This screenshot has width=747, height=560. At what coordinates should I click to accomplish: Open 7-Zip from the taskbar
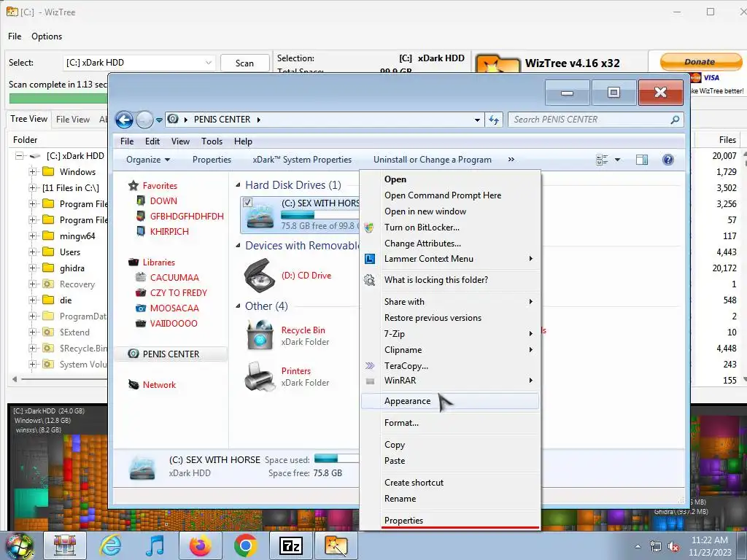pos(290,545)
